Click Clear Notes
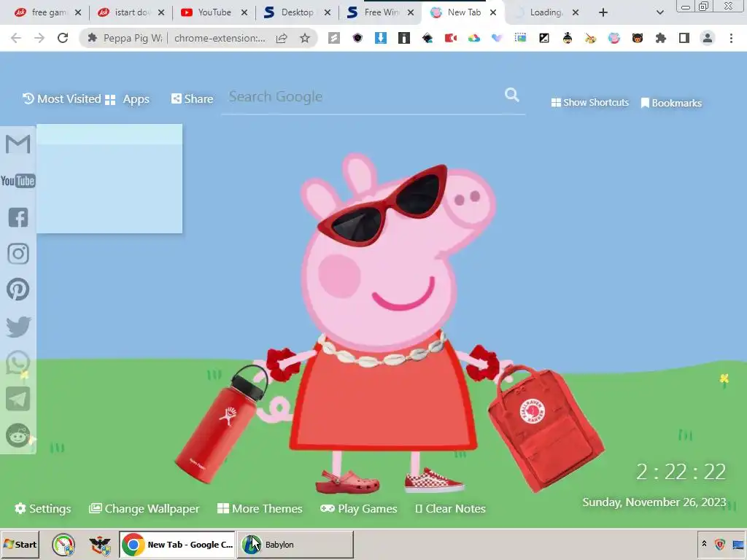Viewport: 747px width, 560px height. 451,508
